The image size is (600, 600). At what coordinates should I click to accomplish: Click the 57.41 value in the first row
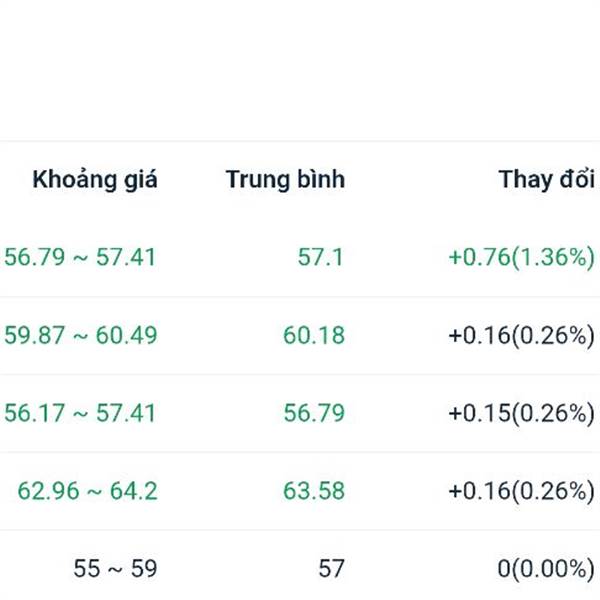point(126,257)
